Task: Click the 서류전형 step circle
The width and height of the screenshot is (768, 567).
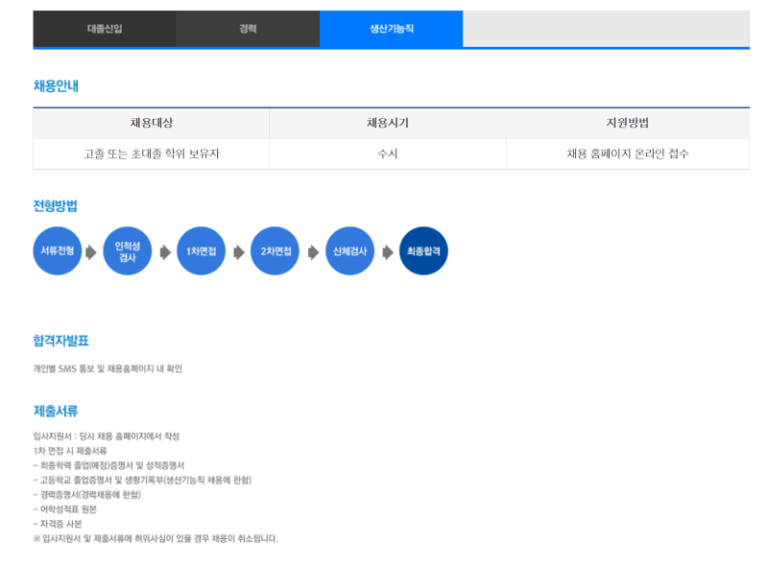Action: click(57, 252)
